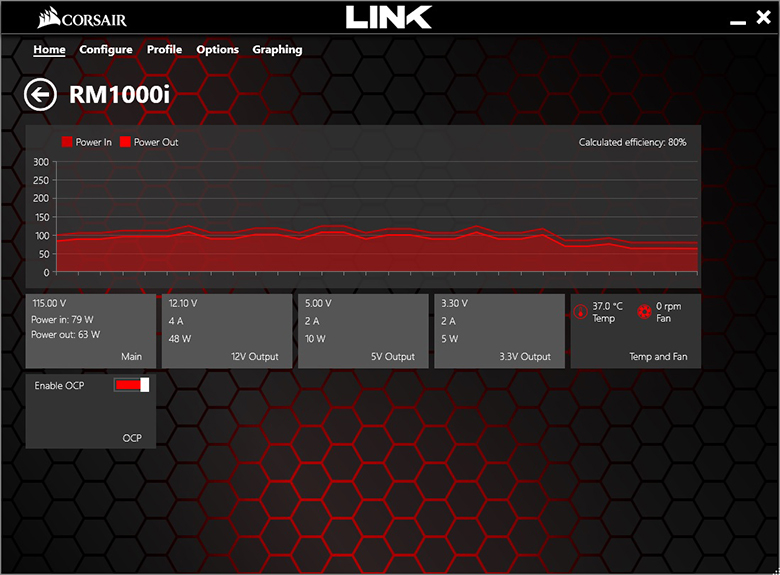The width and height of the screenshot is (780, 575).
Task: Go to the Options tab
Action: 217,50
